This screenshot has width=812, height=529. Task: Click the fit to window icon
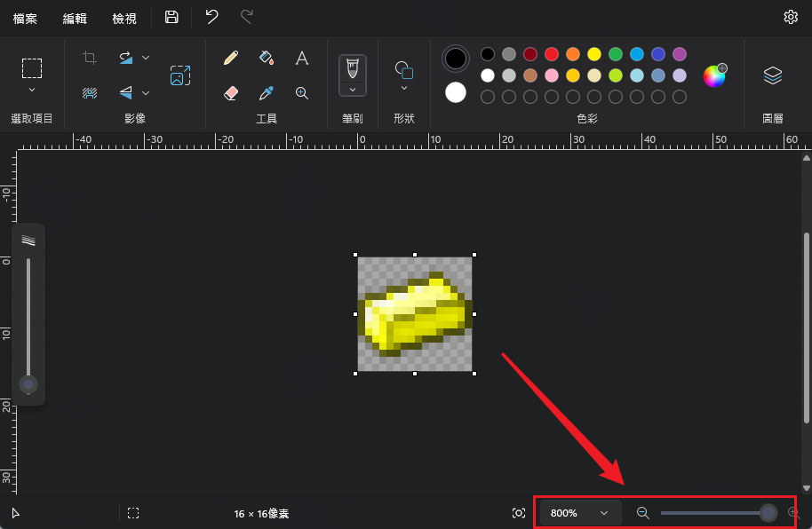tap(518, 513)
